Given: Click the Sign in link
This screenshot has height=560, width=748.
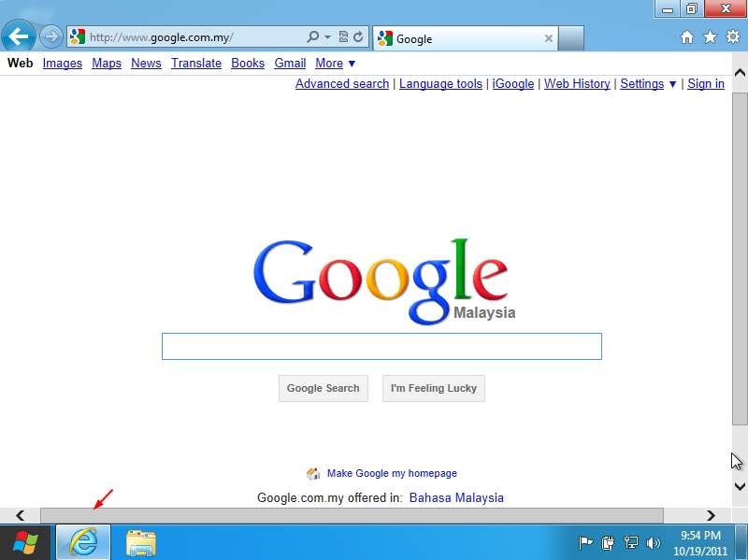Looking at the screenshot, I should (x=706, y=83).
